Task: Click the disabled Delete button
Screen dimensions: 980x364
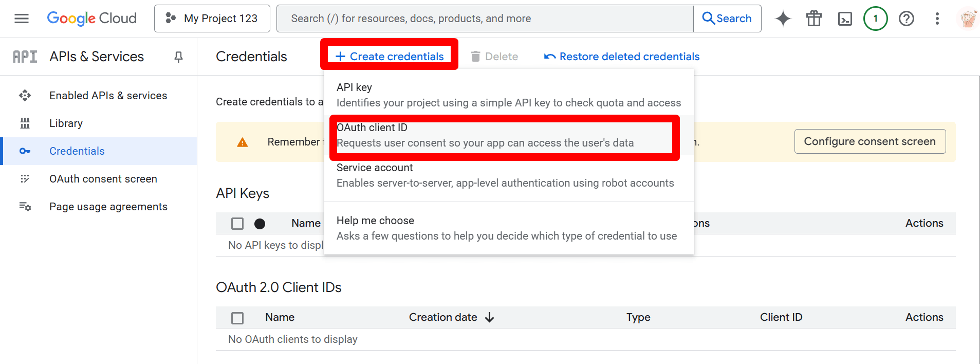Action: [x=494, y=57]
